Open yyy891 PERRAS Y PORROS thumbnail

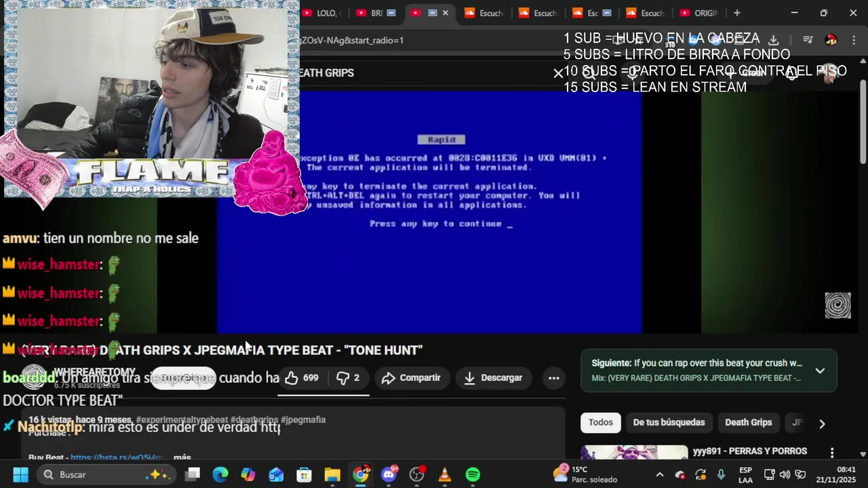click(x=634, y=453)
